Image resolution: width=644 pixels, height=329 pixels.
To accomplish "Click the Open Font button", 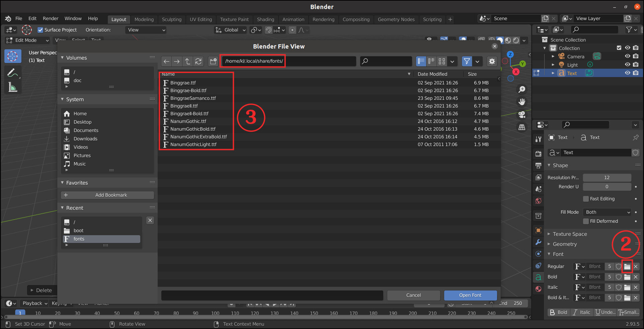I will point(470,295).
